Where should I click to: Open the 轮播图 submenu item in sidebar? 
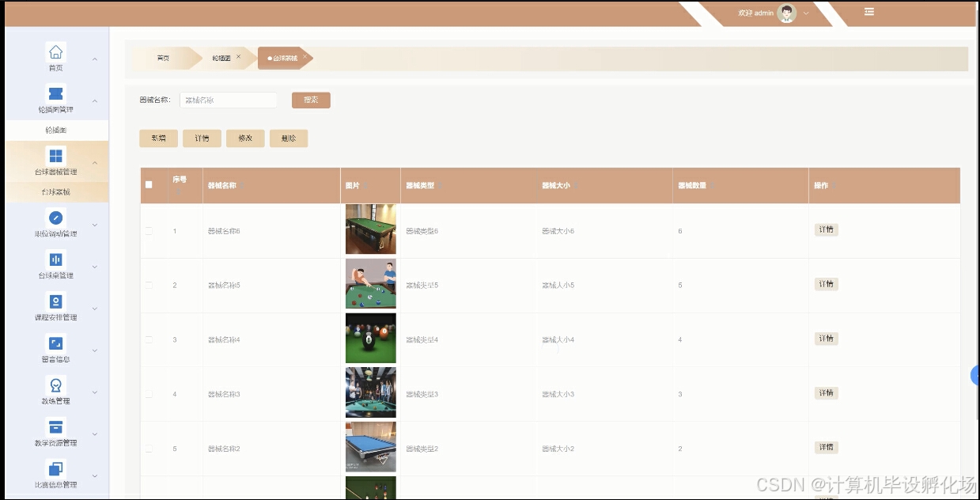pyautogui.click(x=56, y=131)
